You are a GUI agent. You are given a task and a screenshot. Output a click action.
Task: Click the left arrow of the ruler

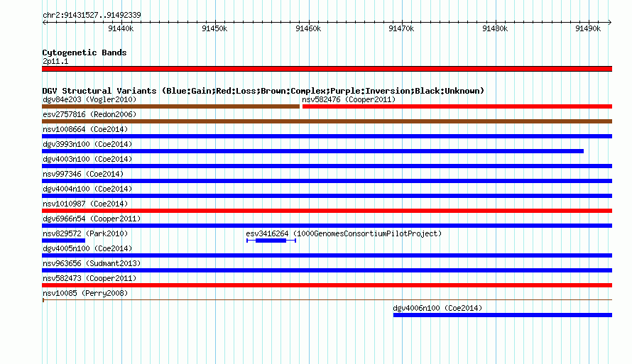[x=44, y=23]
